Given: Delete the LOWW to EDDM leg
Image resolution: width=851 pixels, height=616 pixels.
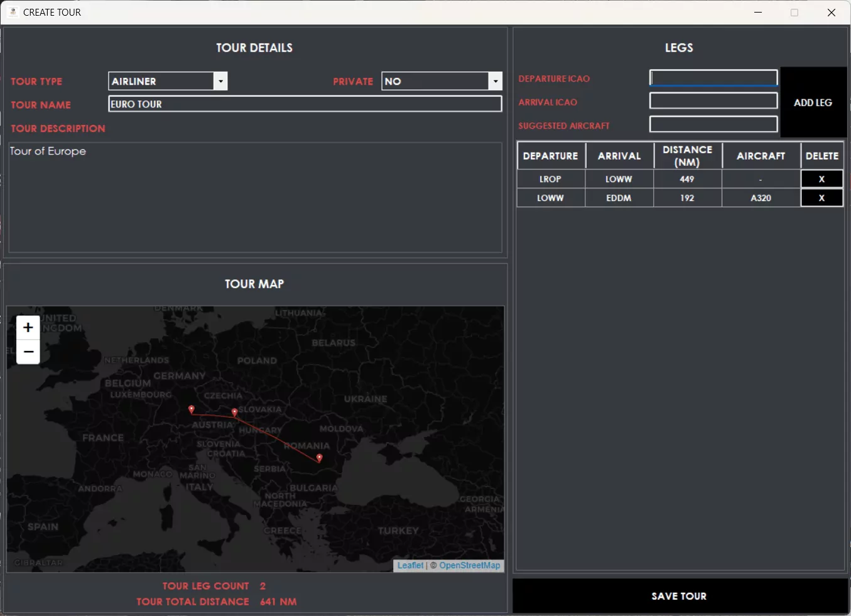Looking at the screenshot, I should click(821, 198).
